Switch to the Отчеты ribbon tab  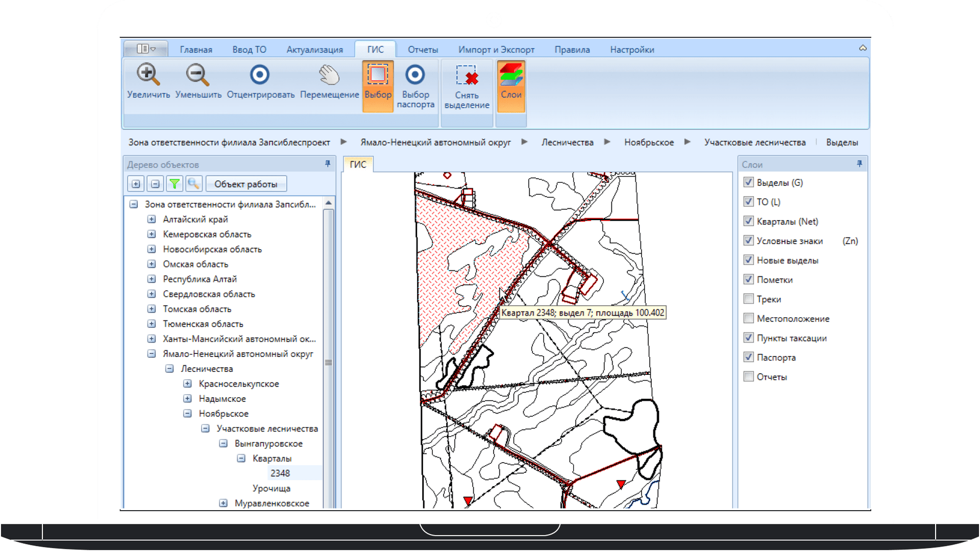tap(423, 50)
